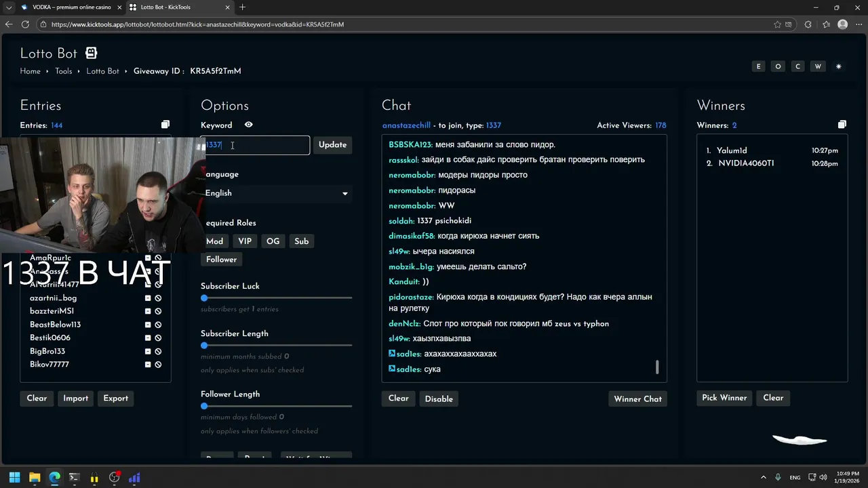Click the Lotto Bot robot icon in header
Image resolution: width=868 pixels, height=488 pixels.
coord(91,53)
